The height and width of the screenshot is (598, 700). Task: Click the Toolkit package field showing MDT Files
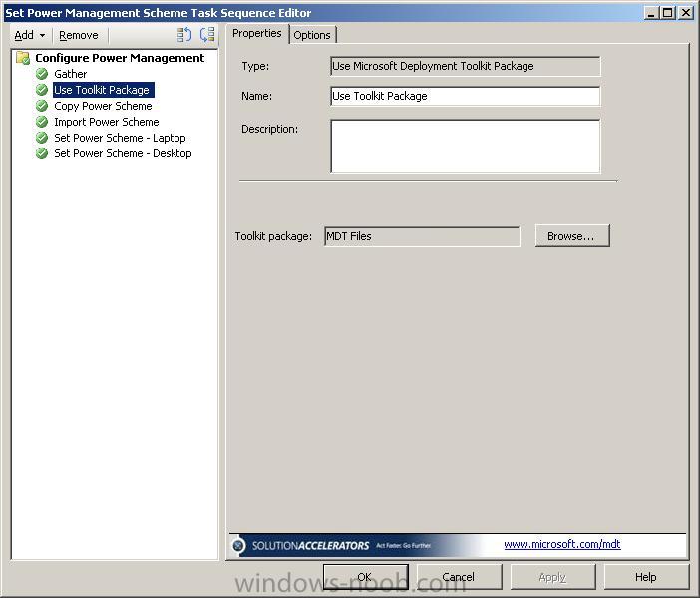(x=422, y=236)
